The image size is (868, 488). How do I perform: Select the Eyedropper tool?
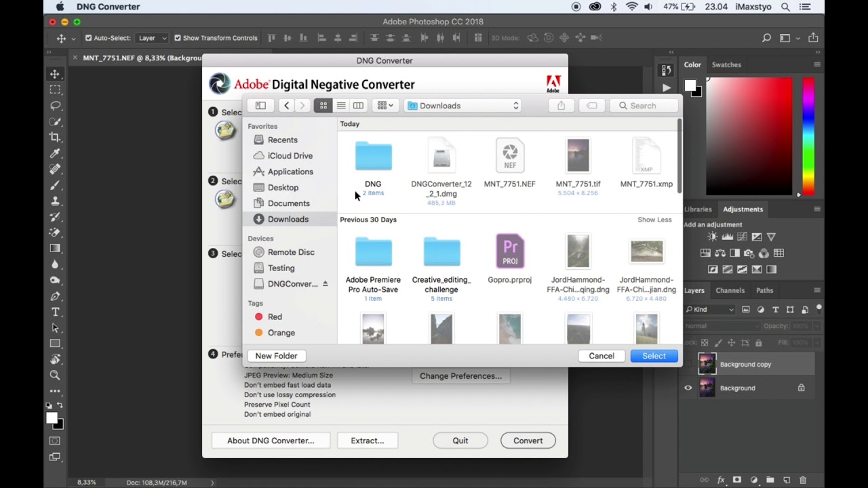(x=55, y=153)
